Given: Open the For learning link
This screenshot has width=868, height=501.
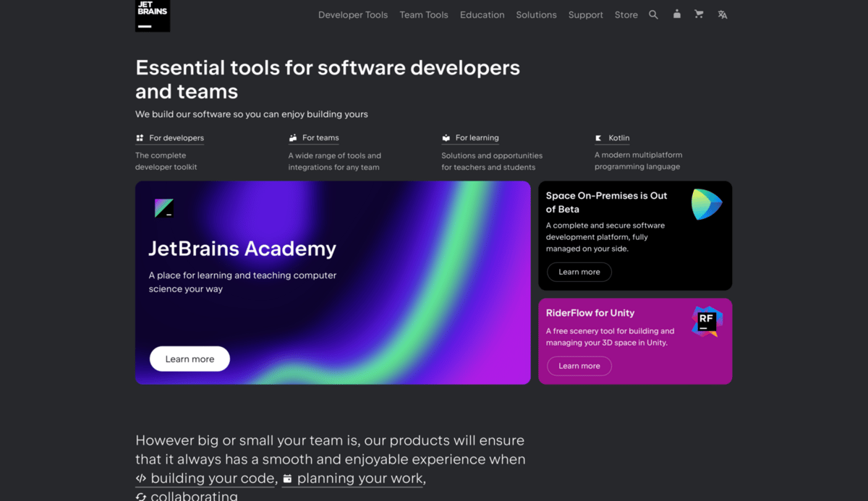Looking at the screenshot, I should [x=477, y=138].
